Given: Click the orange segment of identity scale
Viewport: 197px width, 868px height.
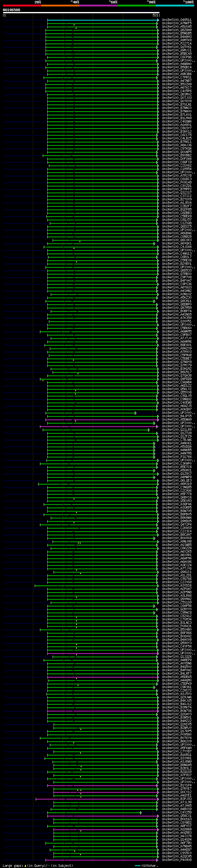Looking at the screenshot, I should (60, 6).
